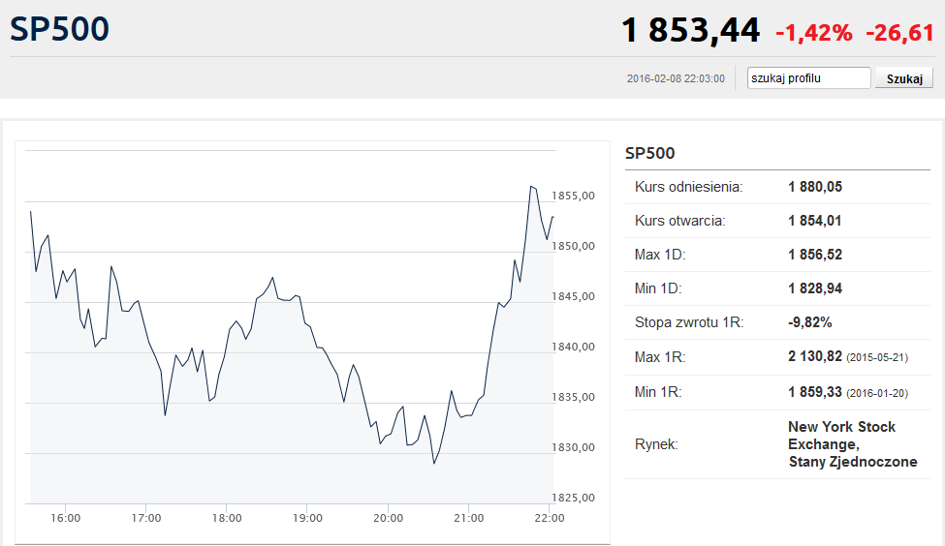Select the 16:00 time axis label

pos(65,518)
